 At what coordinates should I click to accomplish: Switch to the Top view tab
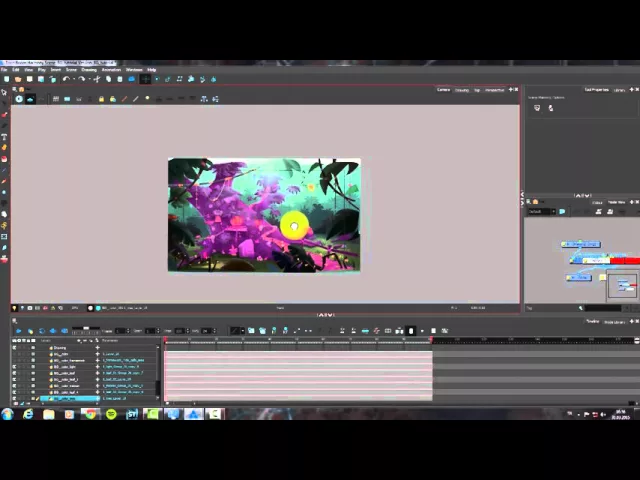[477, 90]
